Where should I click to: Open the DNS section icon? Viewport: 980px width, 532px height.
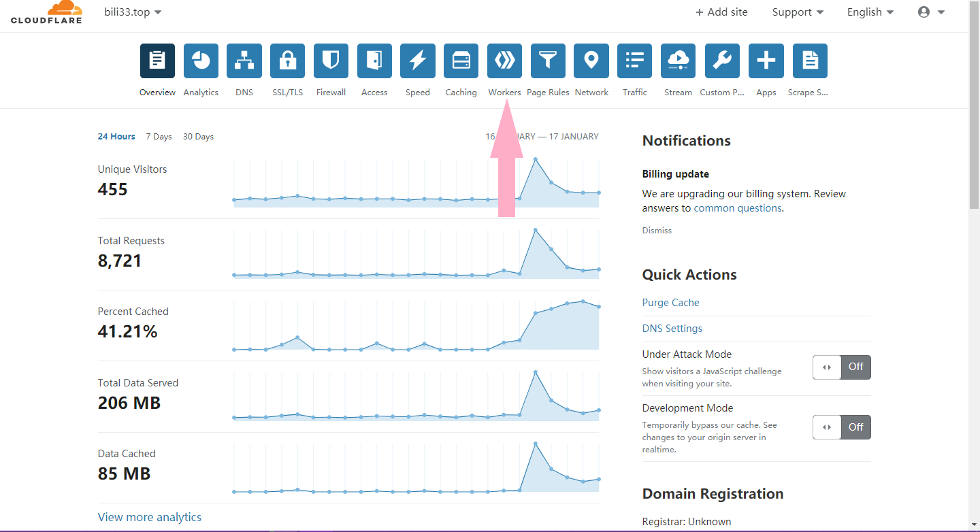(244, 61)
